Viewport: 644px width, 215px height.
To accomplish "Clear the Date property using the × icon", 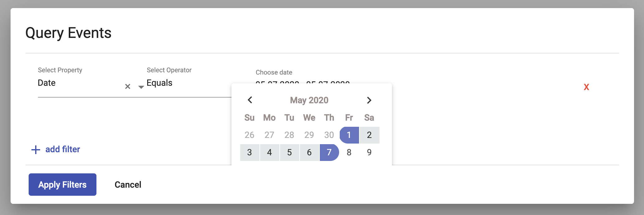I will [127, 86].
